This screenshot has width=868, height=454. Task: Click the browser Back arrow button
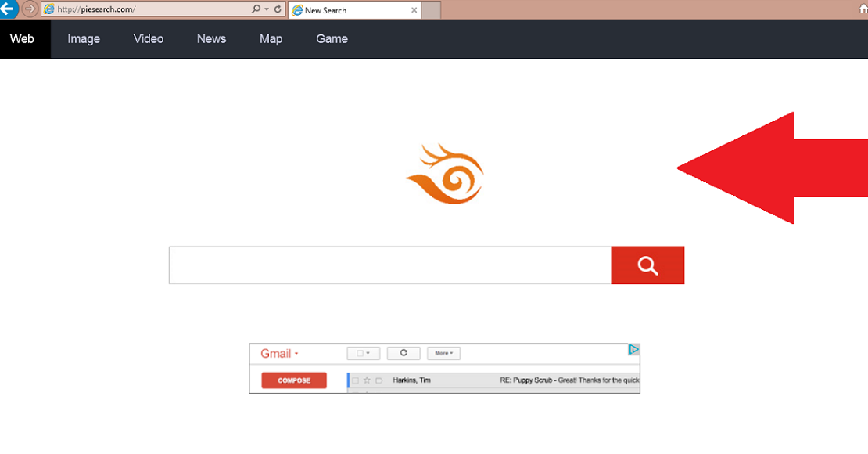coord(7,9)
